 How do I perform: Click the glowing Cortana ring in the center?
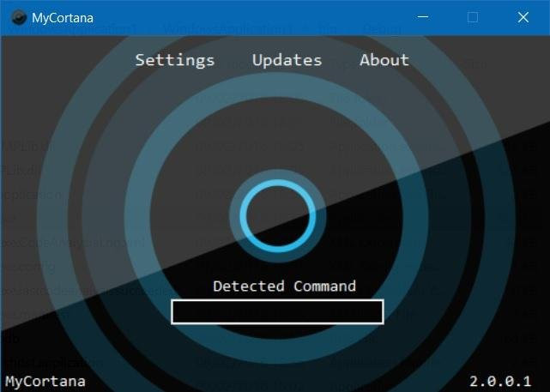(277, 215)
